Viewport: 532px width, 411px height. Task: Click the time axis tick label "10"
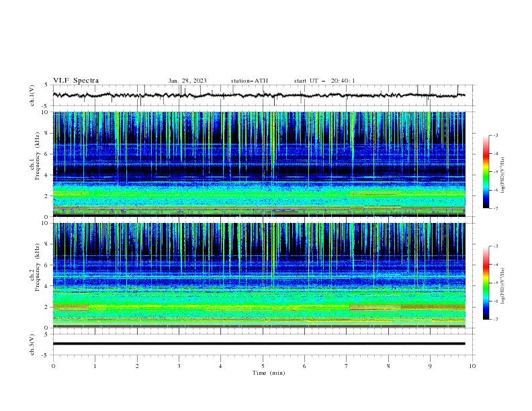click(x=472, y=366)
